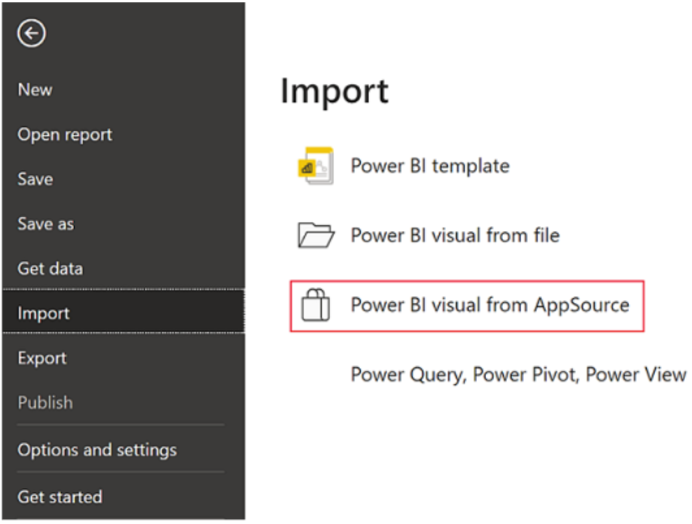Screen dimensions: 692x524
Task: Select Power BI visual from AppSource
Action: click(490, 305)
